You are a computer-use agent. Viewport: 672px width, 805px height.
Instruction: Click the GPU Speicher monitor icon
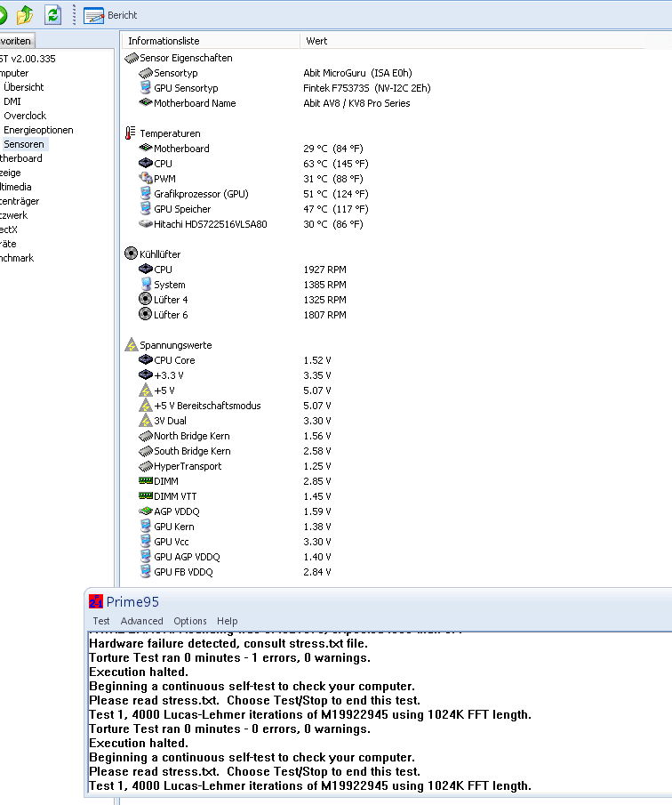point(146,208)
